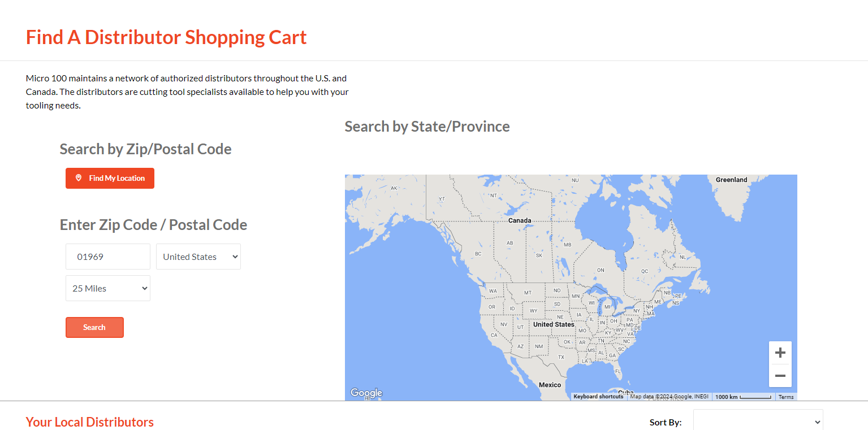Click the Your Local Distributors heading
This screenshot has width=868, height=430.
89,422
